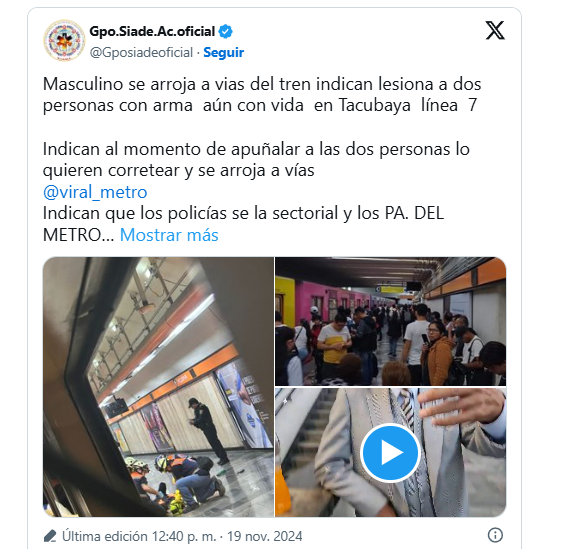Expand tweet with Mostrar más
579x549 pixels.
[169, 235]
